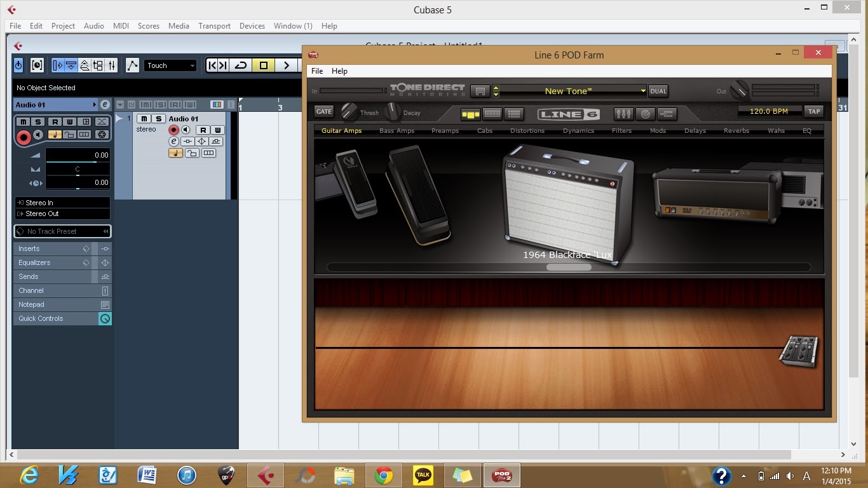The image size is (868, 488).
Task: Toggle Monitor speaker button in the inspector
Action: coord(38,135)
